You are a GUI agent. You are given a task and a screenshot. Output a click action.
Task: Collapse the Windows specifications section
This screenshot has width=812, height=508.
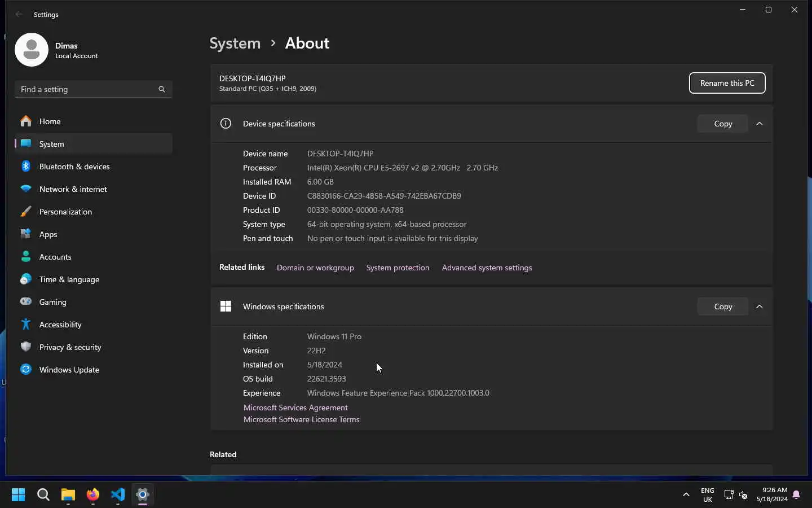760,306
